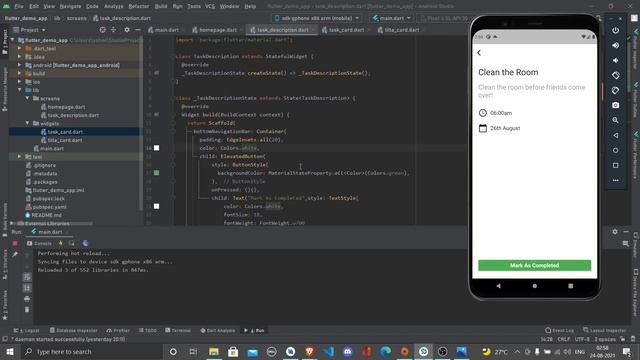
Task: Tap Mark As Completed green button
Action: pyautogui.click(x=534, y=265)
